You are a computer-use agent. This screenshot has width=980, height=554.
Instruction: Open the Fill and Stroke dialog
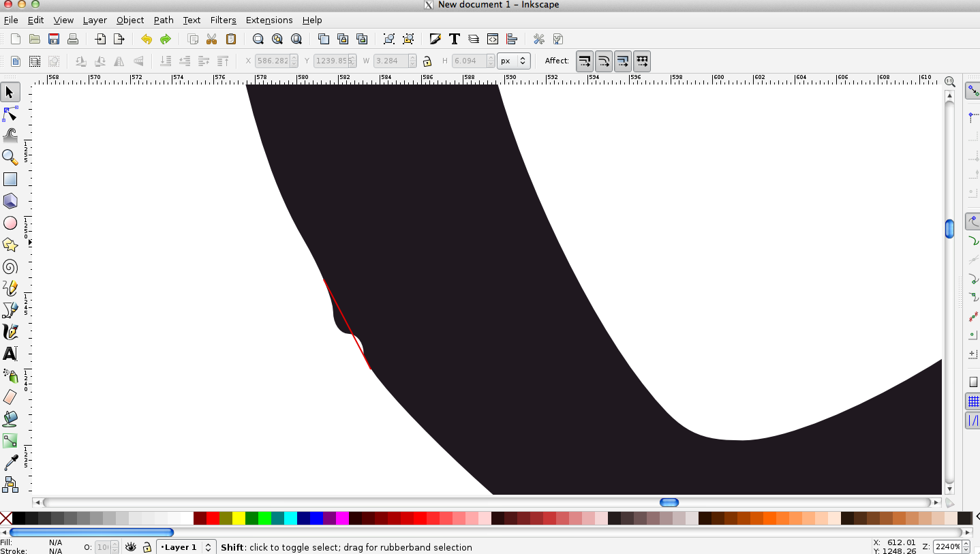tap(435, 39)
